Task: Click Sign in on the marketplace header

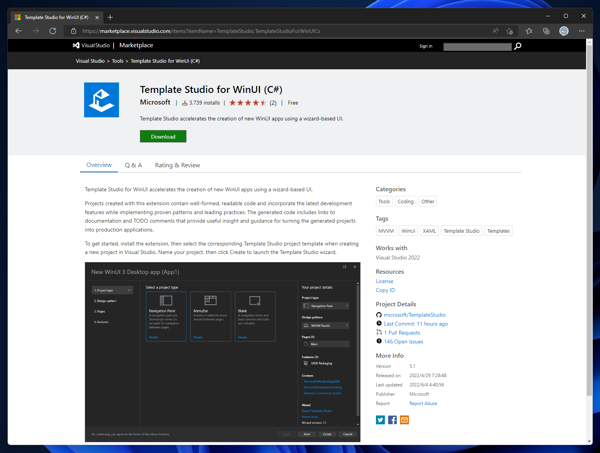Action: [426, 46]
